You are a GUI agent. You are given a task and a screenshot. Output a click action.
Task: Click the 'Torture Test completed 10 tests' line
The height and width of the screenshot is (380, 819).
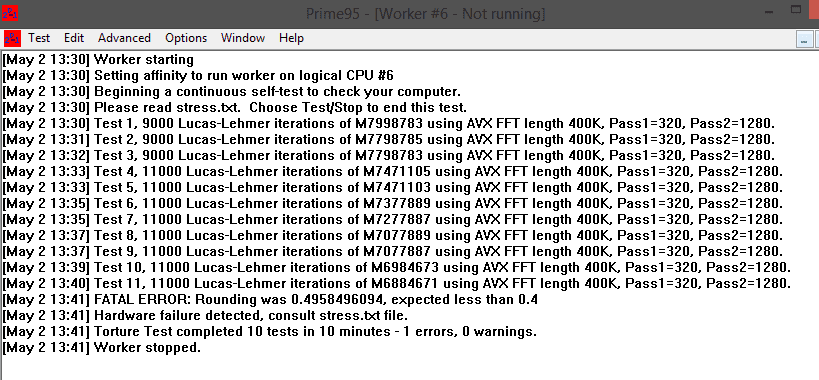(270, 331)
